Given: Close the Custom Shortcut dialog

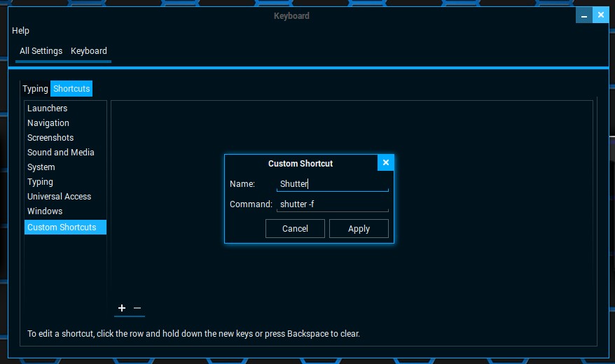Looking at the screenshot, I should pos(385,162).
